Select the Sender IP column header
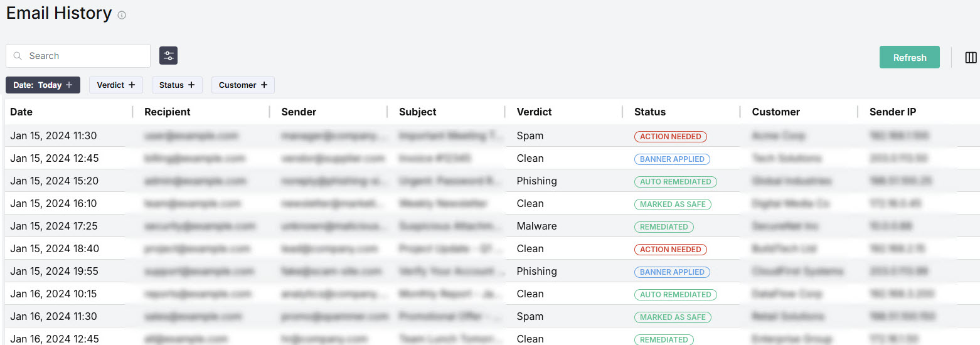The width and height of the screenshot is (980, 345). [x=892, y=112]
